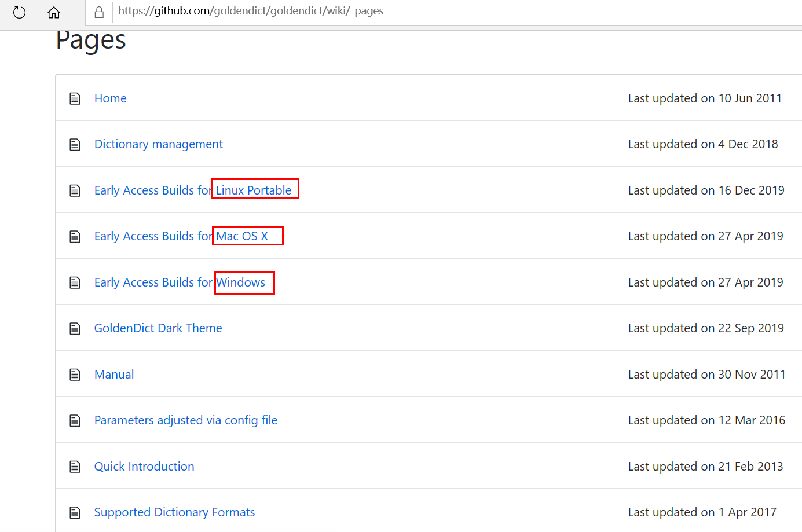The width and height of the screenshot is (802, 532).
Task: Open Early Access Builds for Mac OS X
Action: point(181,236)
